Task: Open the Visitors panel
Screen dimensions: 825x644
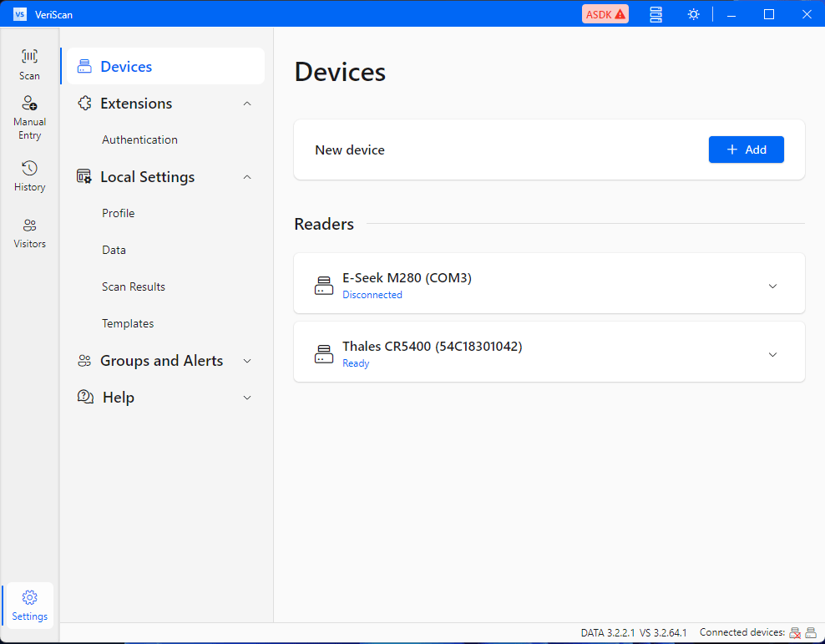Action: pos(29,232)
